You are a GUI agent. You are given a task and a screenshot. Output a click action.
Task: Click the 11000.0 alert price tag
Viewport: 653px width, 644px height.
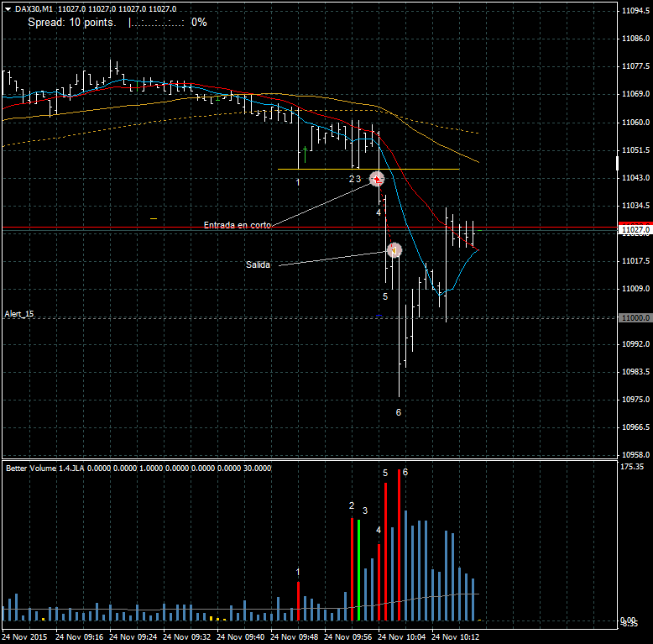[x=634, y=318]
